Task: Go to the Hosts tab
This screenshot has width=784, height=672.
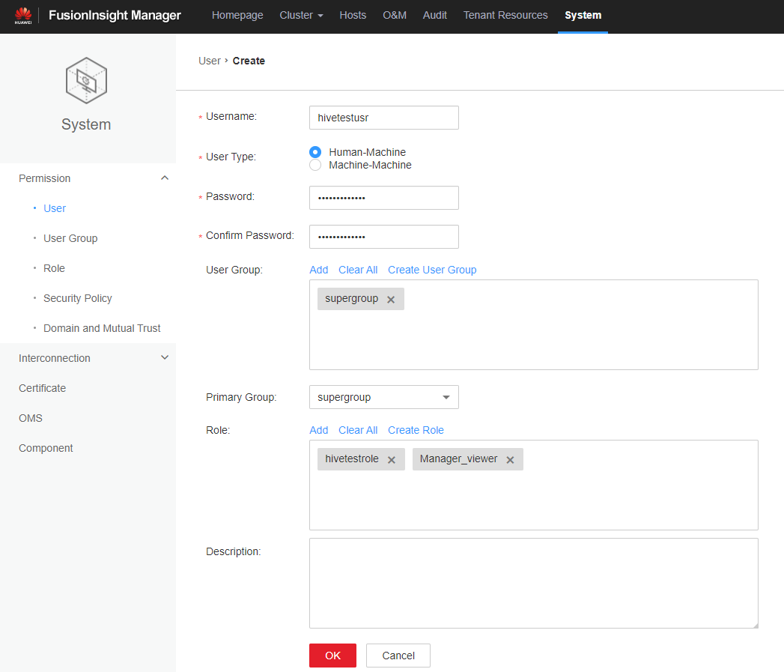Action: [x=353, y=15]
